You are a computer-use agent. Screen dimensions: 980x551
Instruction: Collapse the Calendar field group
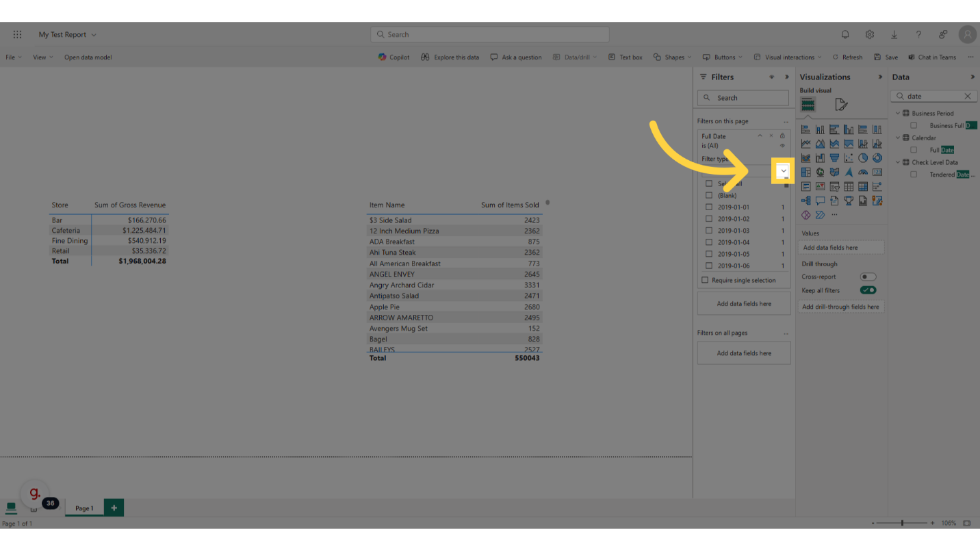897,138
